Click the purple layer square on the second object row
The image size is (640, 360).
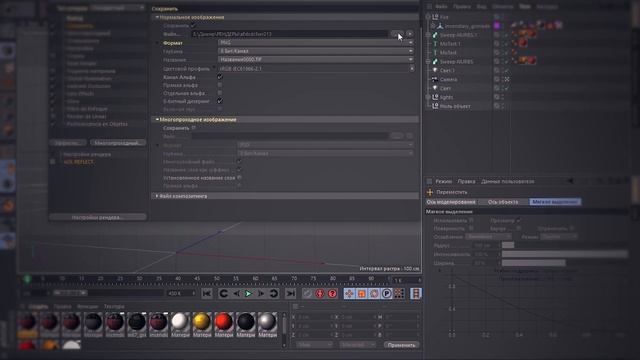tap(497, 26)
